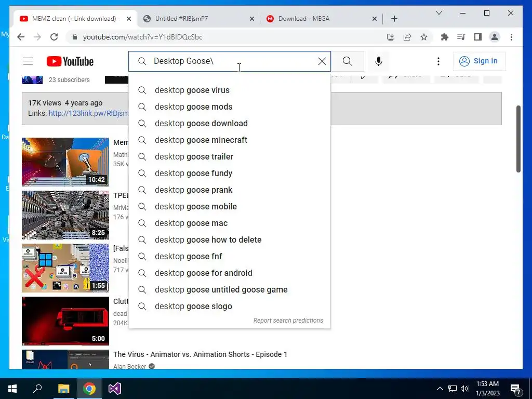Open the 5:00 video thumbnail

[x=65, y=321]
